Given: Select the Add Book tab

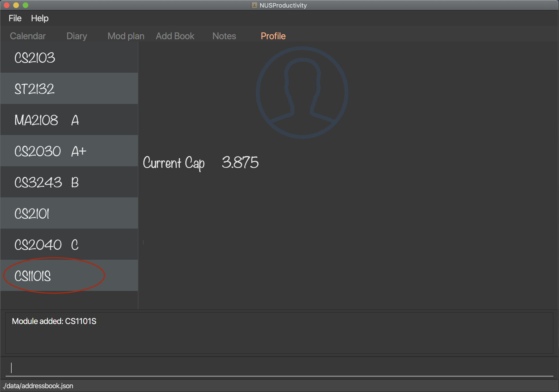Looking at the screenshot, I should [175, 36].
